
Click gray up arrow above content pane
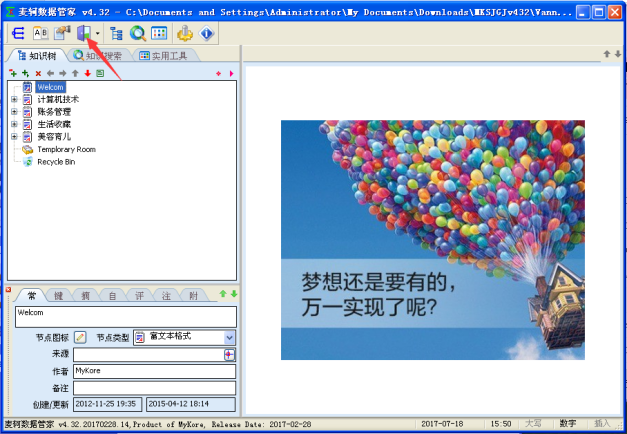(x=607, y=54)
